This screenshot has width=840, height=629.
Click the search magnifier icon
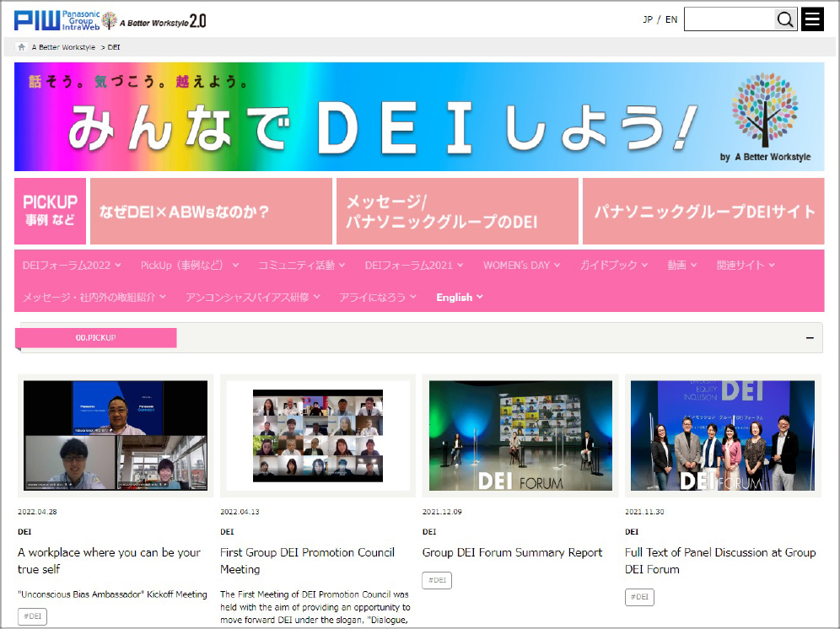(x=783, y=19)
